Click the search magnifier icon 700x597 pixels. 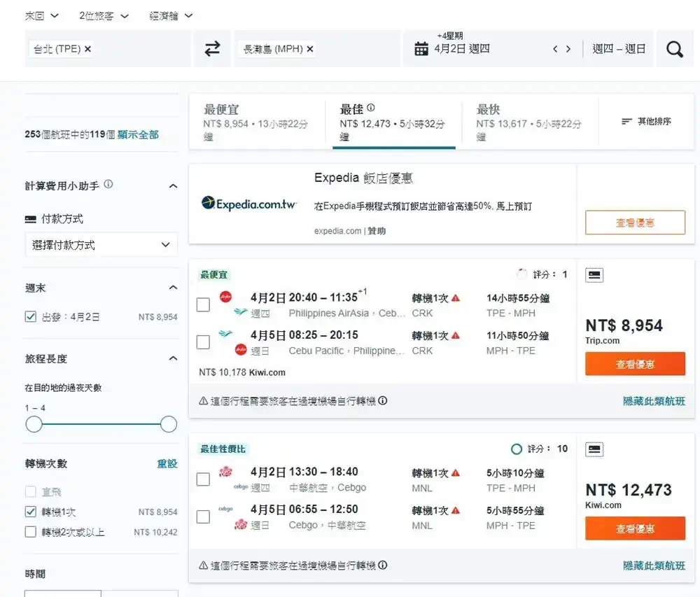pyautogui.click(x=675, y=48)
